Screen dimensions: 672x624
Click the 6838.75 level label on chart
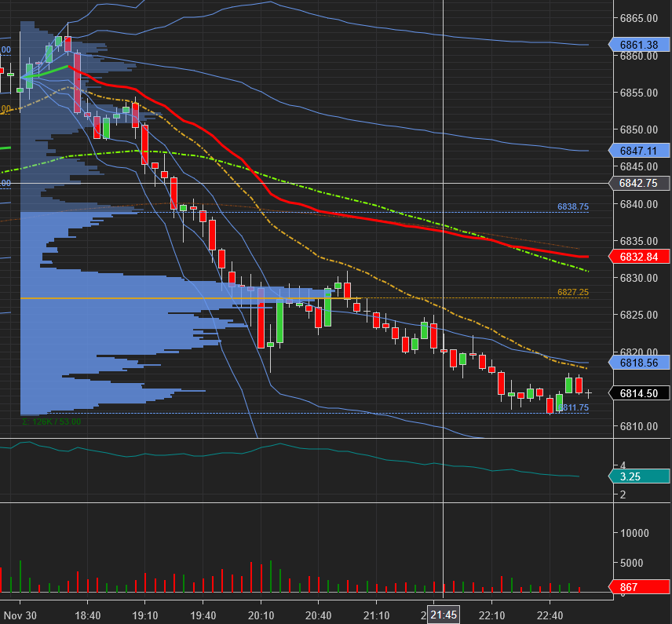pyautogui.click(x=573, y=206)
